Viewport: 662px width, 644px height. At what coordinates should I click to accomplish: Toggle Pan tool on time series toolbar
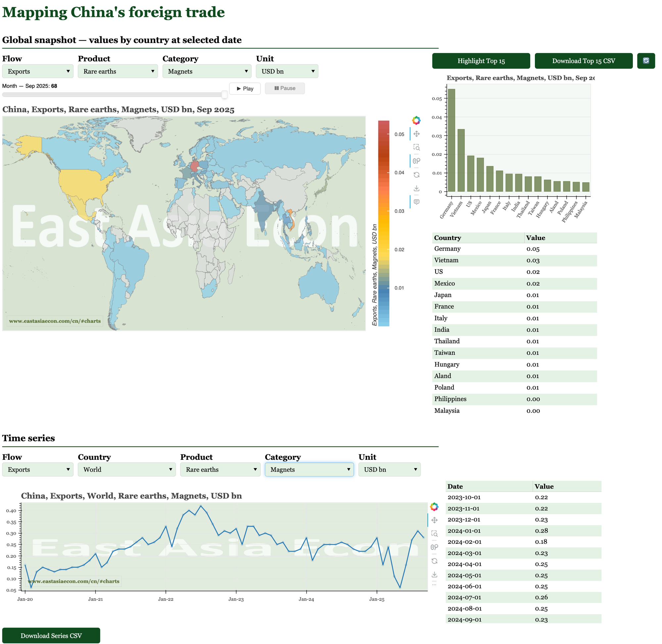(x=435, y=520)
